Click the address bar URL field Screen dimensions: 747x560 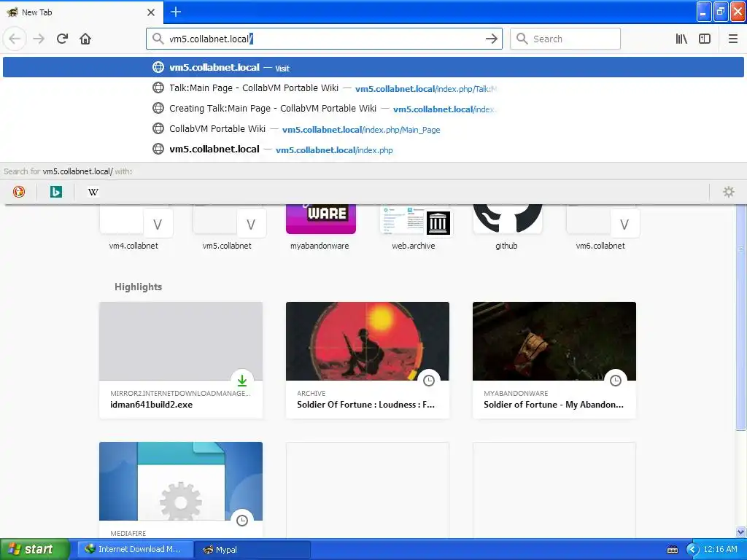[x=324, y=39]
